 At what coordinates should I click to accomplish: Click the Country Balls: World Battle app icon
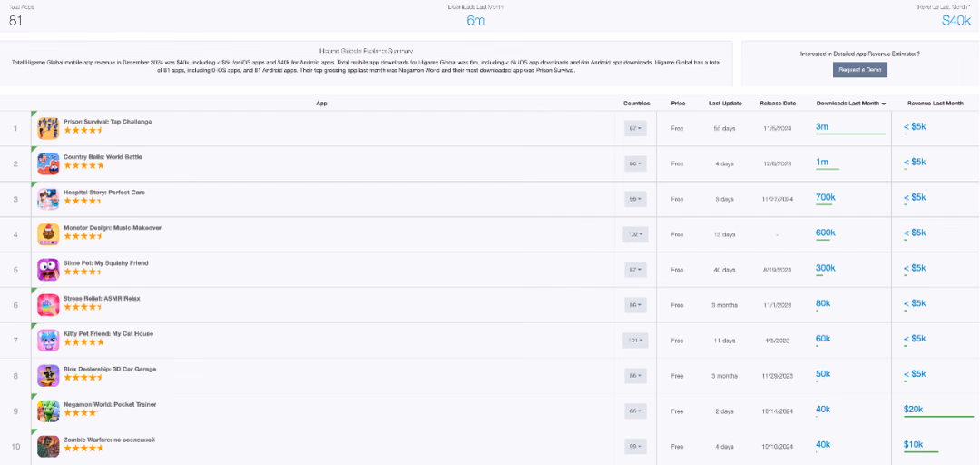point(48,164)
